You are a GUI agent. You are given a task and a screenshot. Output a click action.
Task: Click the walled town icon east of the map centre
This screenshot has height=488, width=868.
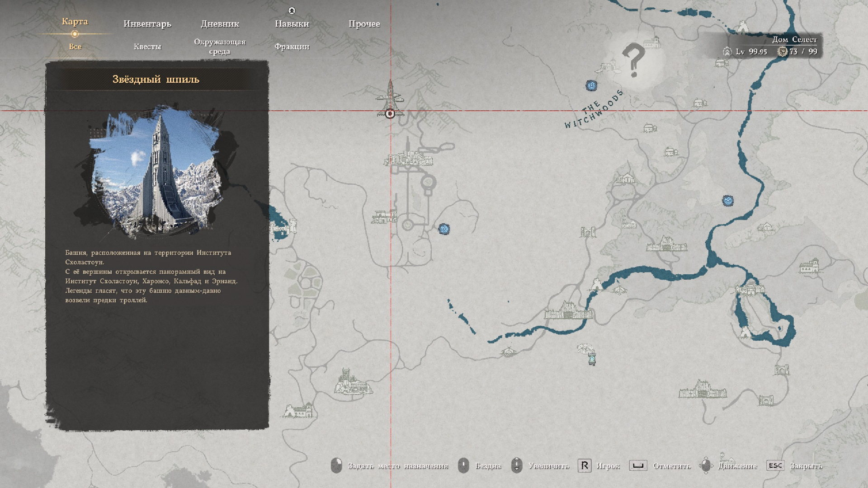[667, 244]
